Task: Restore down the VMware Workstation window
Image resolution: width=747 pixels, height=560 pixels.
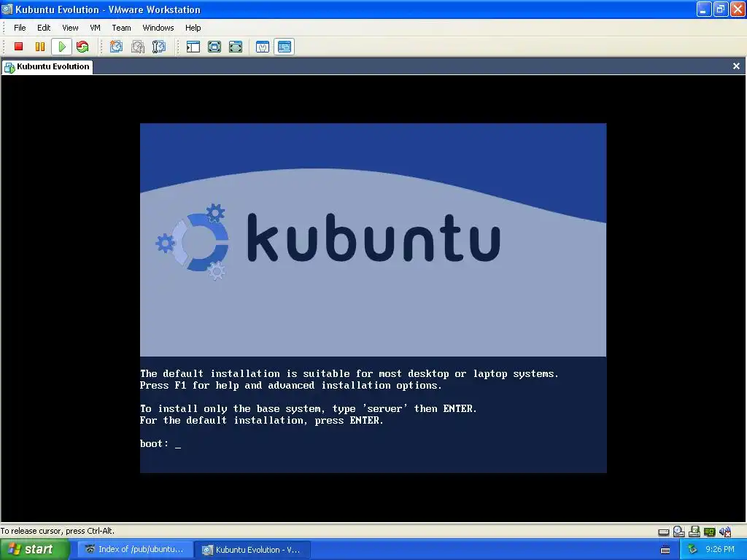Action: tap(720, 9)
